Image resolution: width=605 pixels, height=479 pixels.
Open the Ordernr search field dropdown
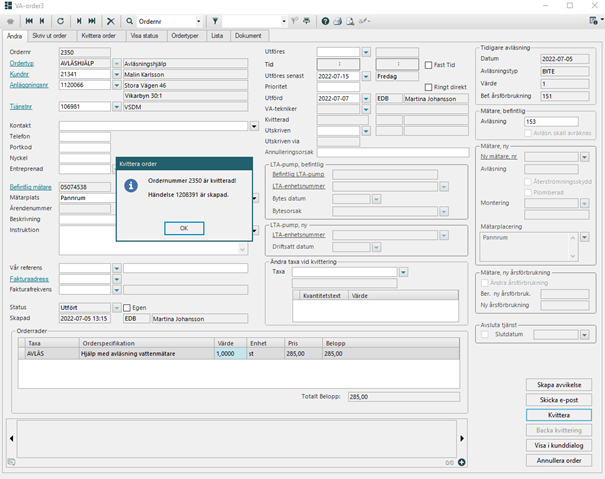click(x=199, y=21)
